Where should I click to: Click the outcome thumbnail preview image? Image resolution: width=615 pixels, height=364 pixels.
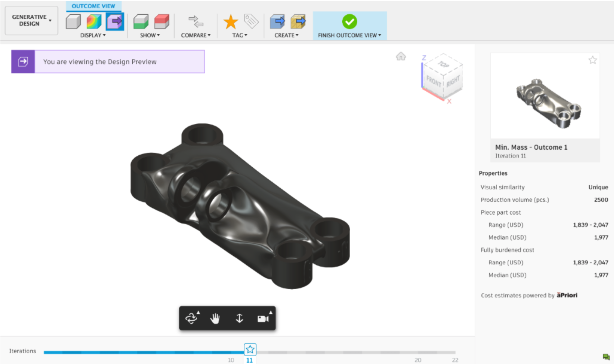tap(545, 96)
